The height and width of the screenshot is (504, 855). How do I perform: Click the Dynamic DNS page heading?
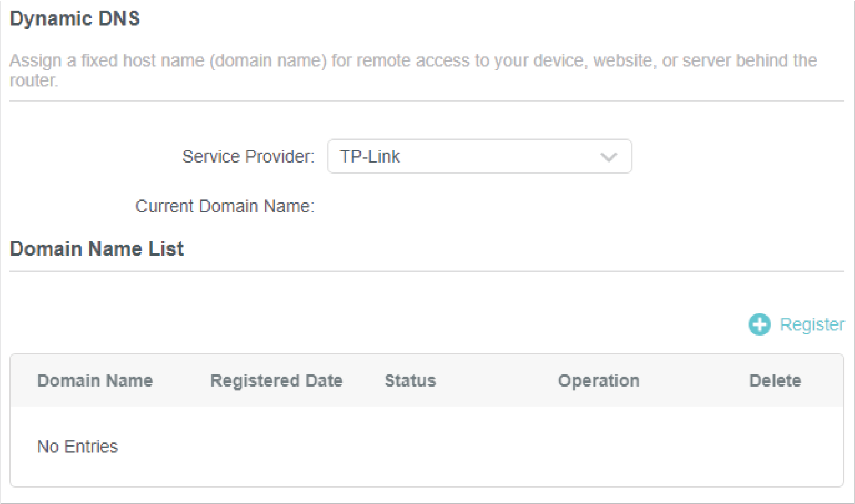[75, 19]
